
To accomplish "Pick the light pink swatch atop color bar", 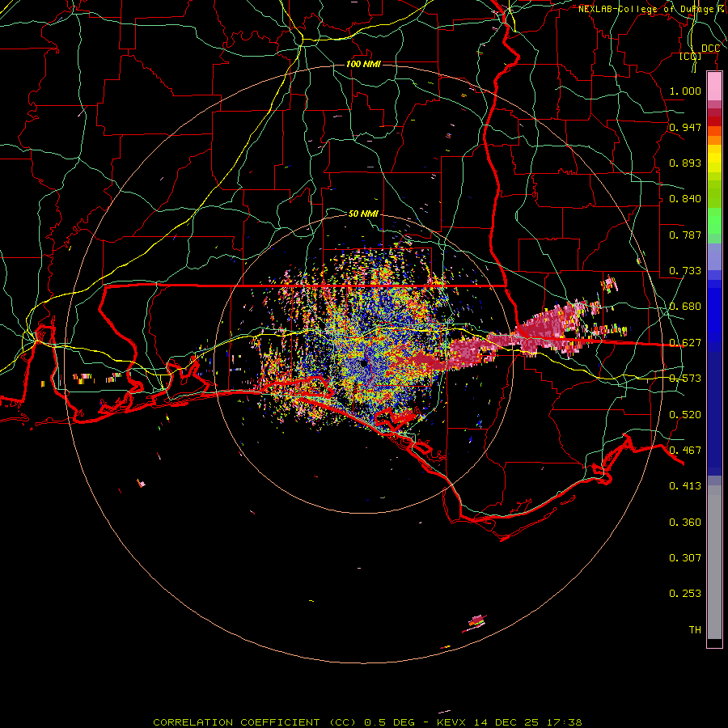I will pyautogui.click(x=714, y=87).
